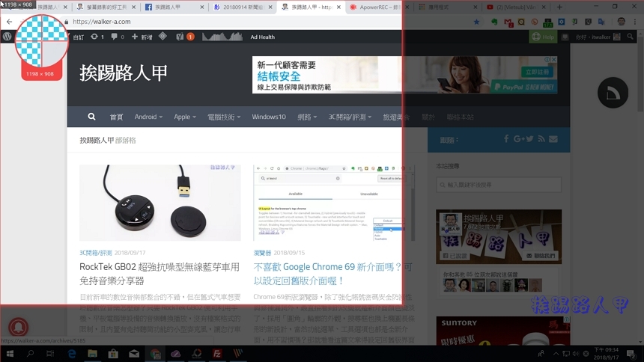Open the comments bubble in admin bar
Screen dimensions: 644x362
click(x=118, y=37)
